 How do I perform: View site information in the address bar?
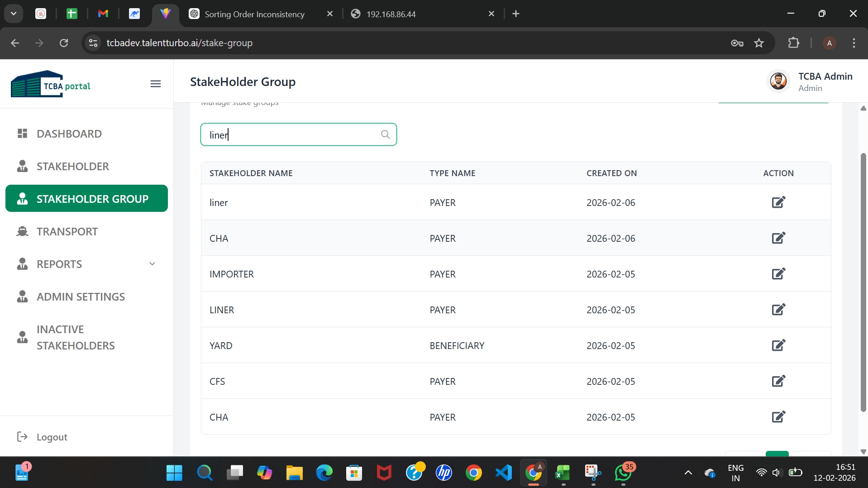coord(93,43)
